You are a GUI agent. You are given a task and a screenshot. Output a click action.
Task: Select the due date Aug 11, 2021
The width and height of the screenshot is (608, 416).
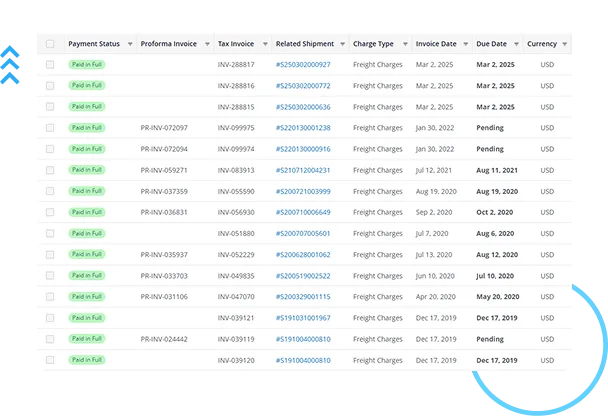497,170
